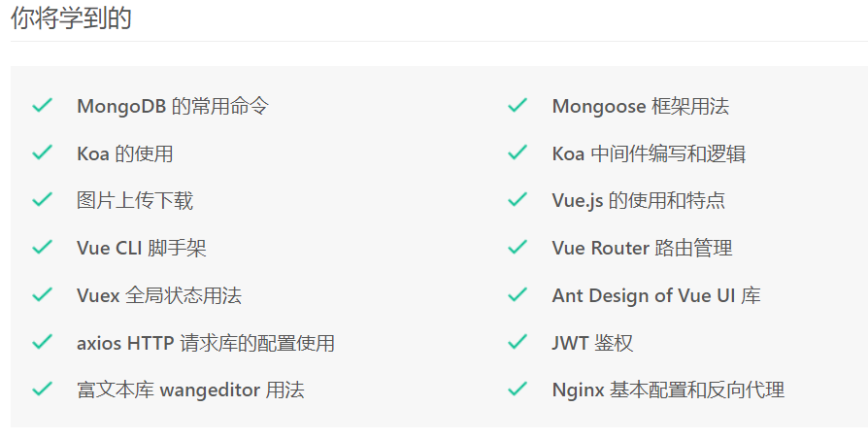Click the JWT 鉴权 list text
The image size is (868, 441).
pos(592,343)
